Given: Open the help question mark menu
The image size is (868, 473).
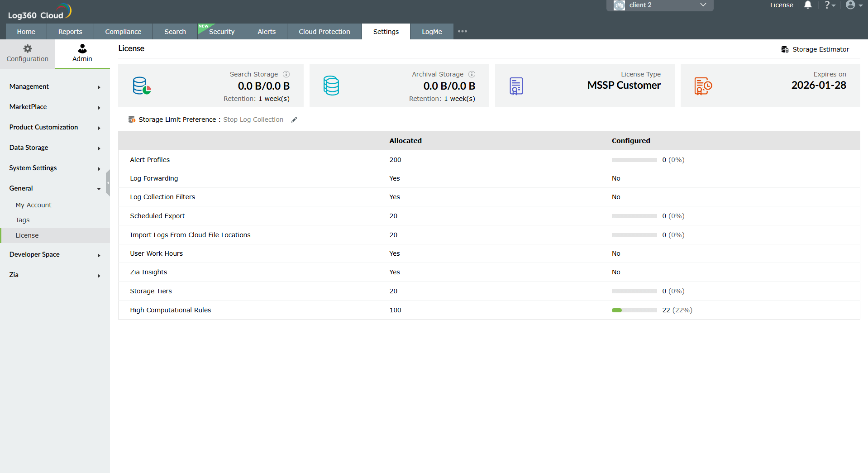Looking at the screenshot, I should click(x=830, y=5).
